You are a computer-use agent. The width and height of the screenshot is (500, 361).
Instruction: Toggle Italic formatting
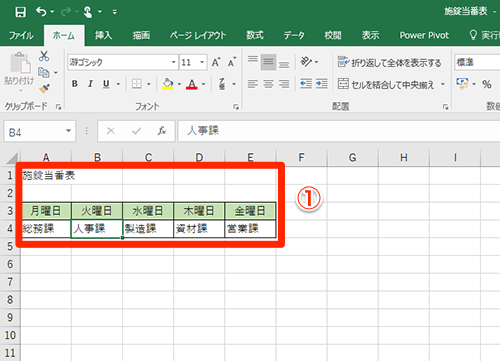click(90, 84)
